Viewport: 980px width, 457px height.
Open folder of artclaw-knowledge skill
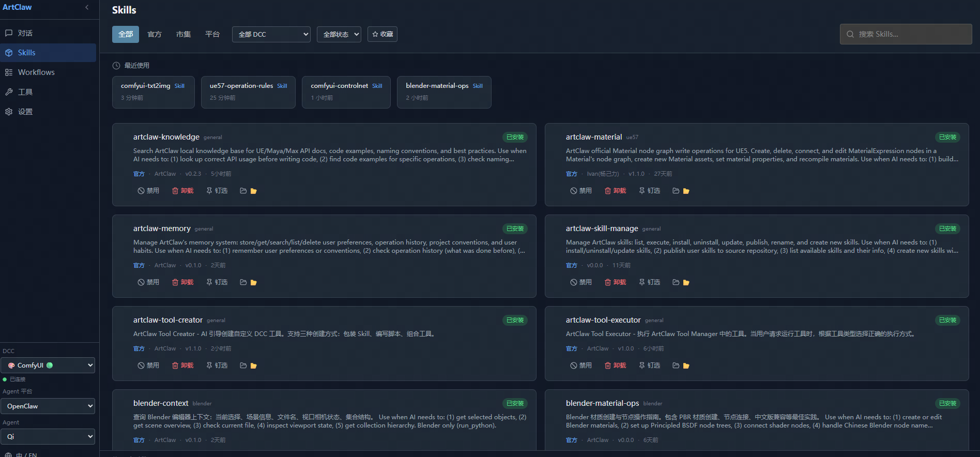click(x=249, y=191)
